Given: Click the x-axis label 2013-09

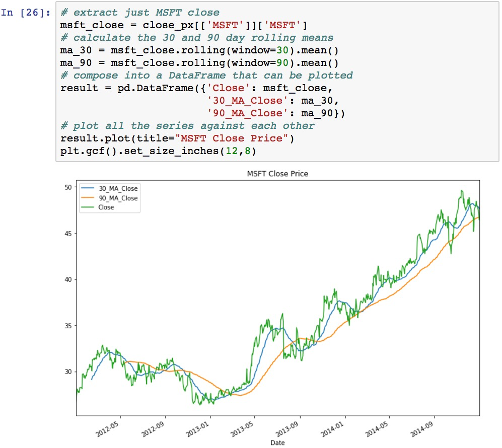Looking at the screenshot, I should coord(287,429).
